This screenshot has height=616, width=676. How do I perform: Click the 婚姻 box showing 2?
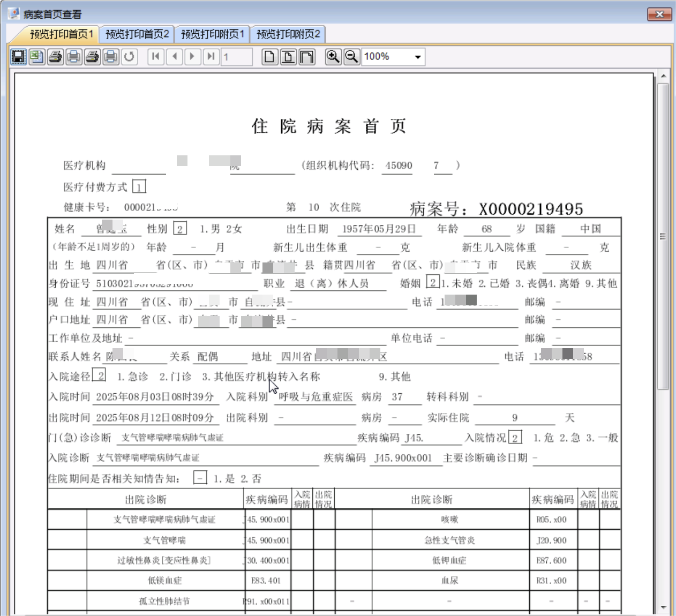[433, 282]
